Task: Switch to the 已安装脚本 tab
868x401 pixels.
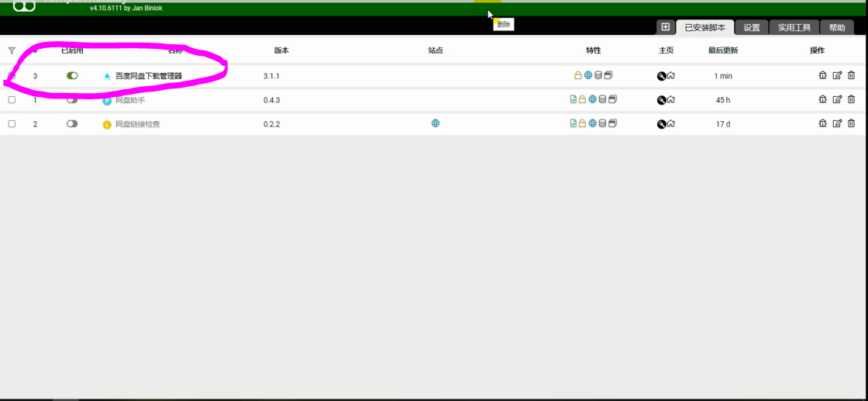Action: 704,28
